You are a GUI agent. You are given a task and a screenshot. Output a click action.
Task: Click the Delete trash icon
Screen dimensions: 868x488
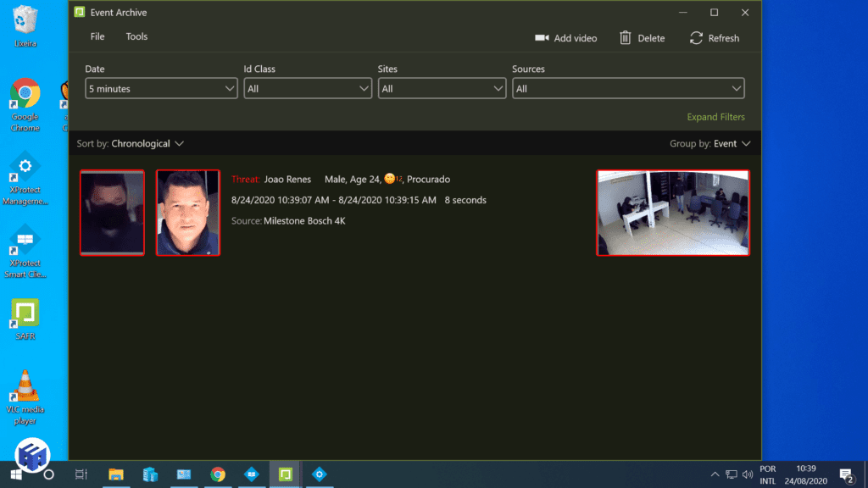(x=625, y=38)
